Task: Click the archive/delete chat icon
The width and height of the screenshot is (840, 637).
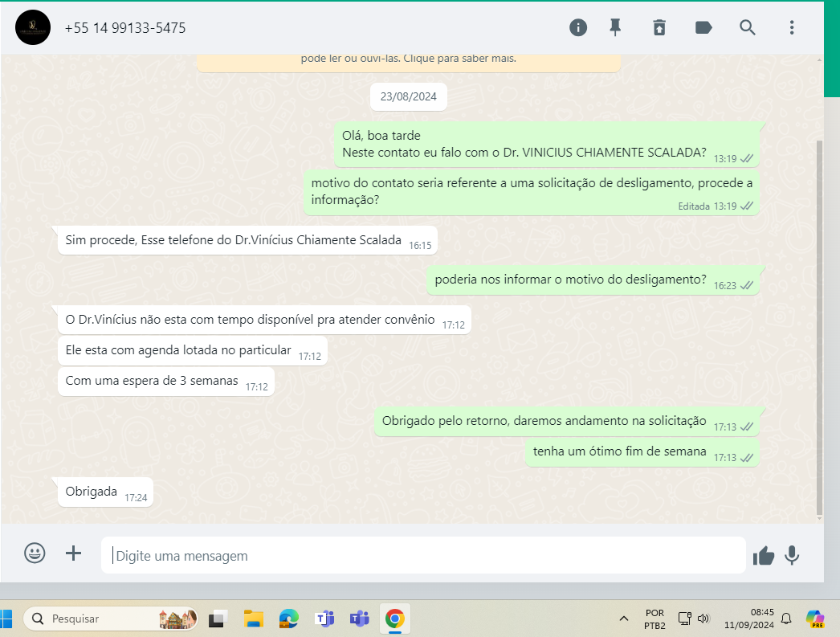Action: coord(659,27)
